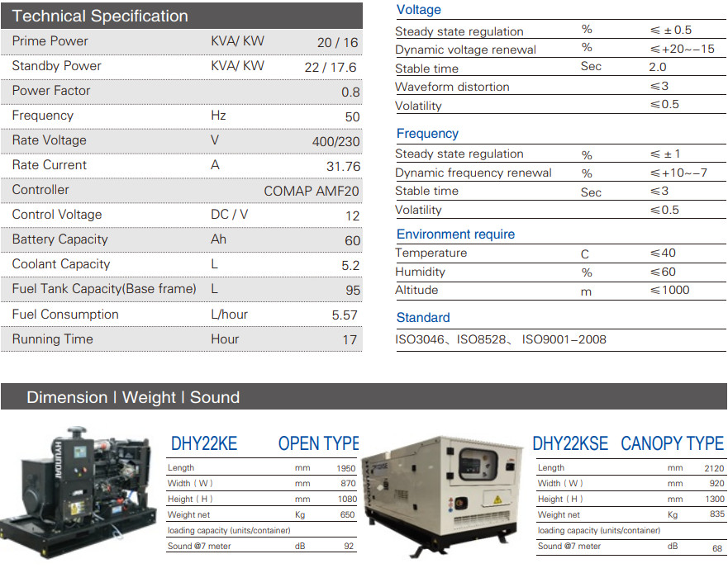Select the "Controller" row label
Viewport: 728px width, 573px height.
coord(40,189)
